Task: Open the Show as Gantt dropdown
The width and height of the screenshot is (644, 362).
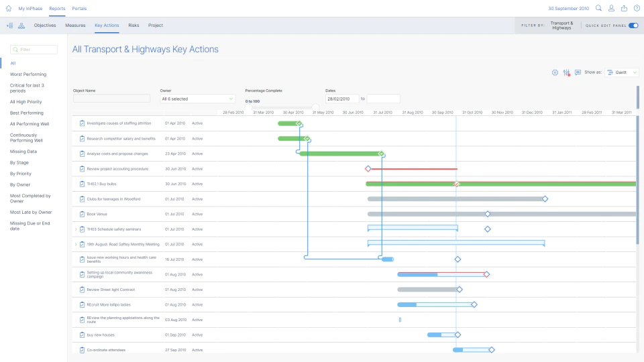Action: tap(622, 72)
